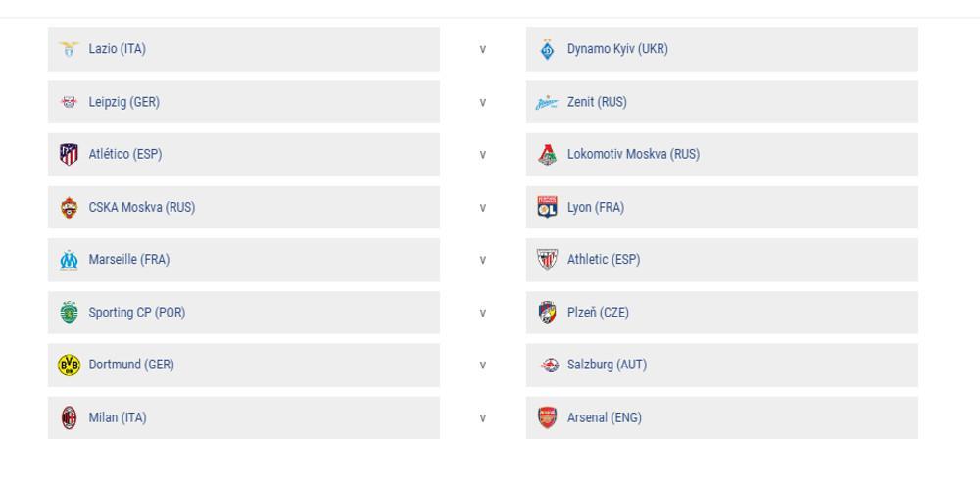Click the Arsenal club crest
Image resolution: width=980 pixels, height=488 pixels.
pyautogui.click(x=548, y=417)
